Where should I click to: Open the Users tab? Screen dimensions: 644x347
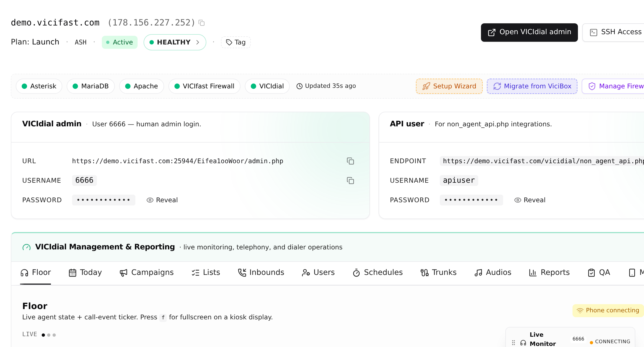tap(318, 272)
